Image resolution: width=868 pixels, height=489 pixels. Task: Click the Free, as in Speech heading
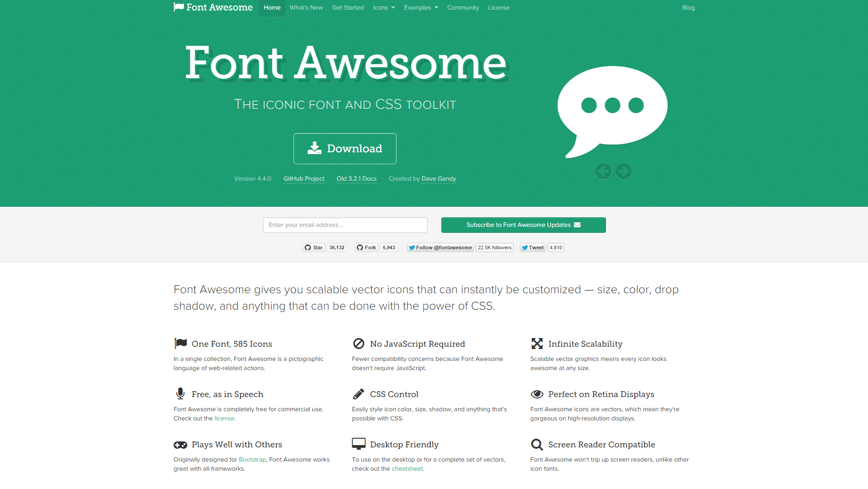click(x=227, y=394)
